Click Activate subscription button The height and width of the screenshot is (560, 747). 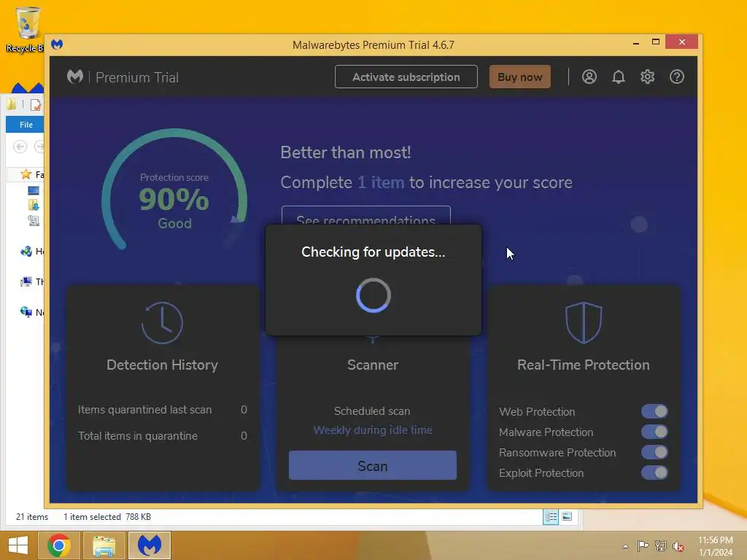point(406,77)
